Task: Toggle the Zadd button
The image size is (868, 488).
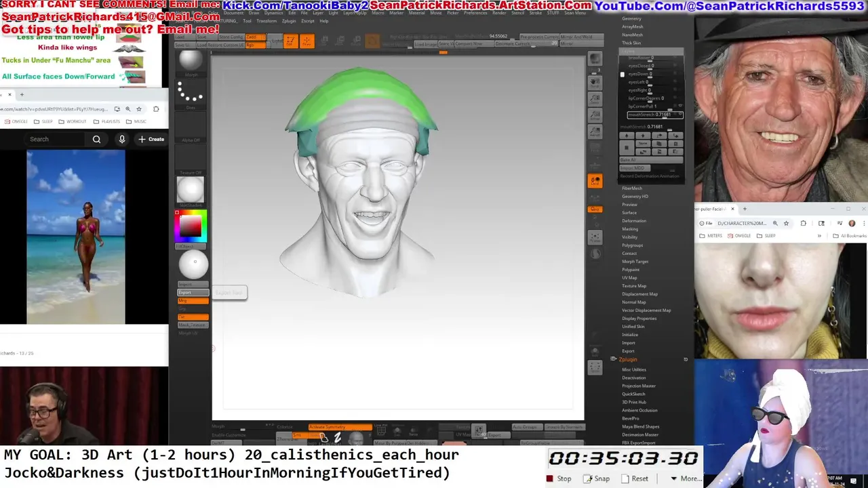Action: pyautogui.click(x=256, y=37)
